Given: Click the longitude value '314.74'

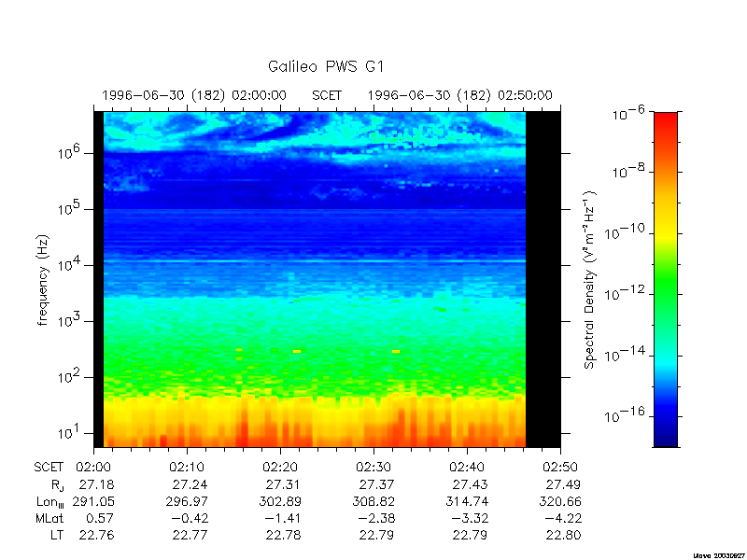Looking at the screenshot, I should [467, 501].
